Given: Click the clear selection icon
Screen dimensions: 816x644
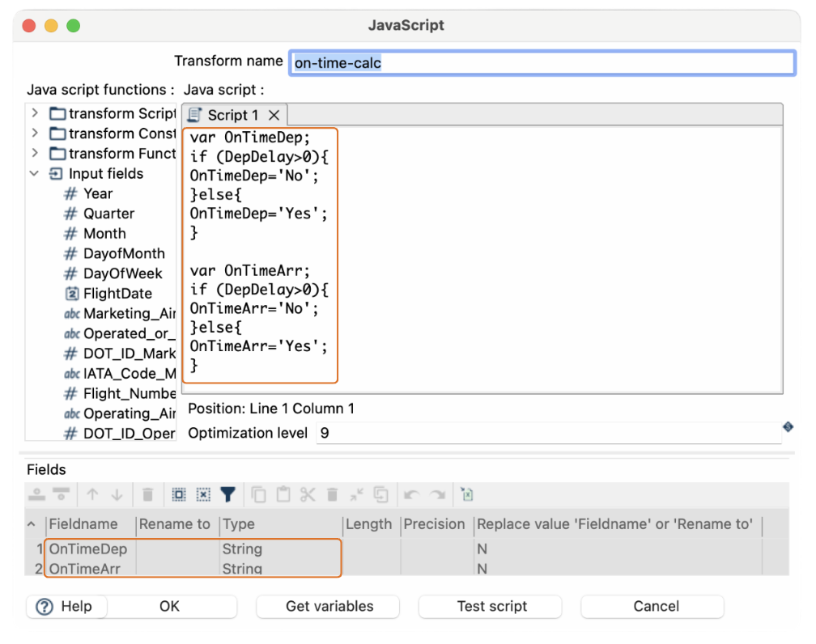Looking at the screenshot, I should tap(203, 494).
